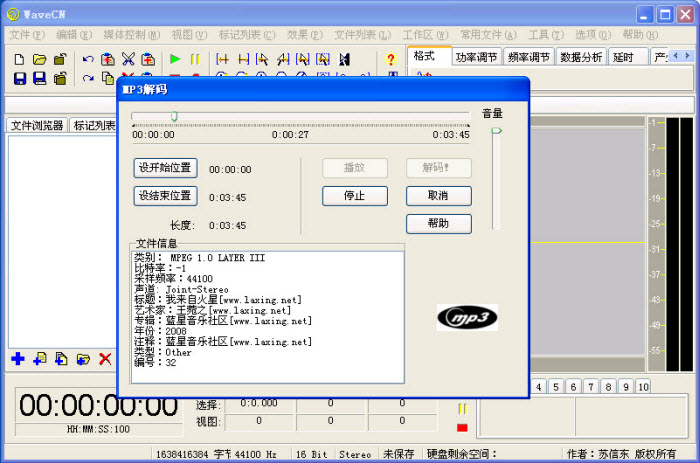Click the green Play triangle in toolbar
This screenshot has width=700, height=463.
point(175,59)
